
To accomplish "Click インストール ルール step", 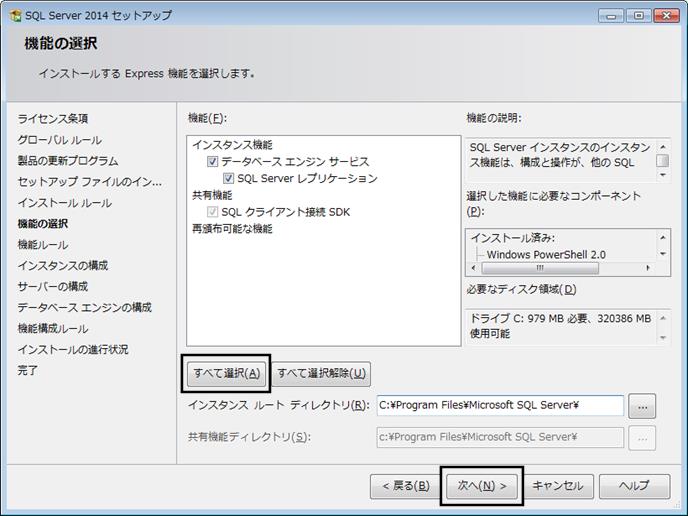I will pyautogui.click(x=64, y=203).
